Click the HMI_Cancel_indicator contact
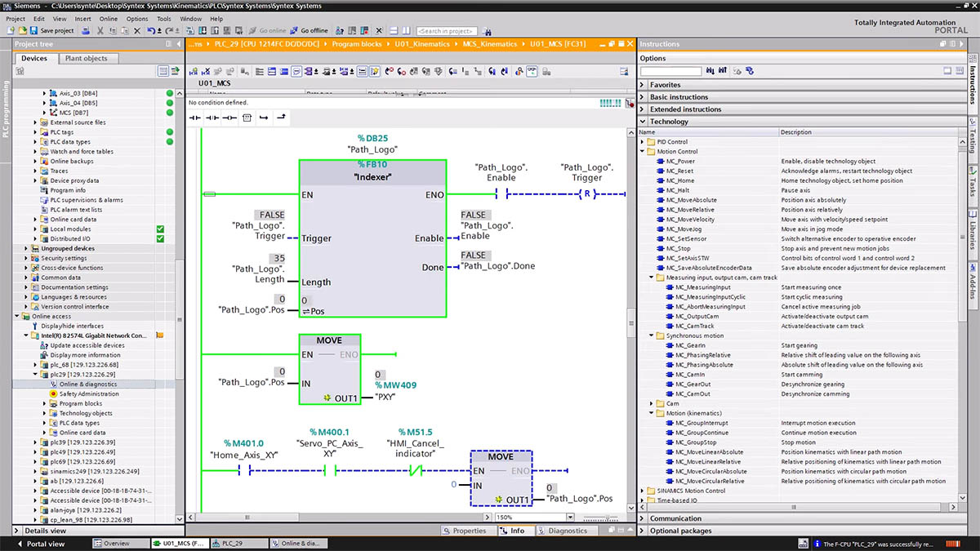Viewport: 980px width, 551px height. pyautogui.click(x=416, y=470)
